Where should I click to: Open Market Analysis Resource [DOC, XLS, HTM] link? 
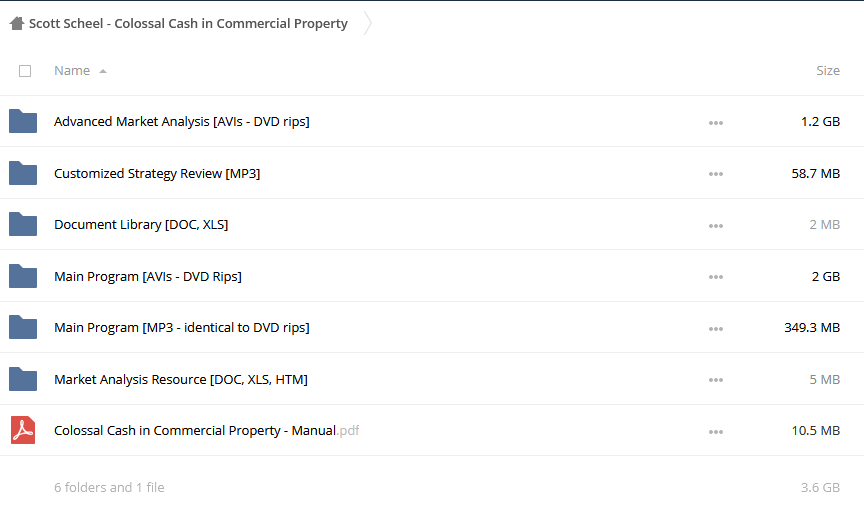181,379
